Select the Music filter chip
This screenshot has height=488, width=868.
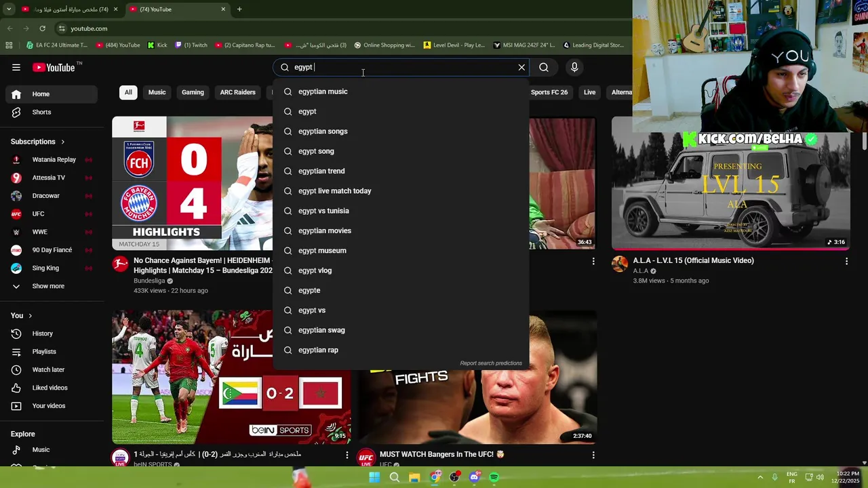click(x=157, y=92)
